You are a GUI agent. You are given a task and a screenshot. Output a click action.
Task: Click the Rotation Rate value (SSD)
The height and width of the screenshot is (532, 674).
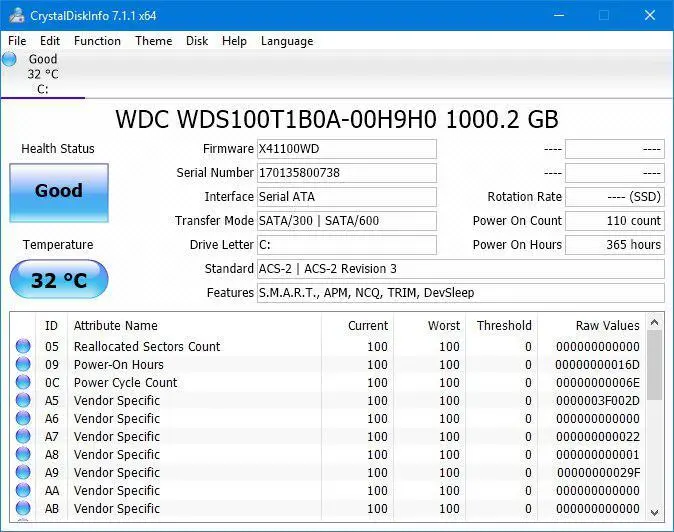coord(615,197)
